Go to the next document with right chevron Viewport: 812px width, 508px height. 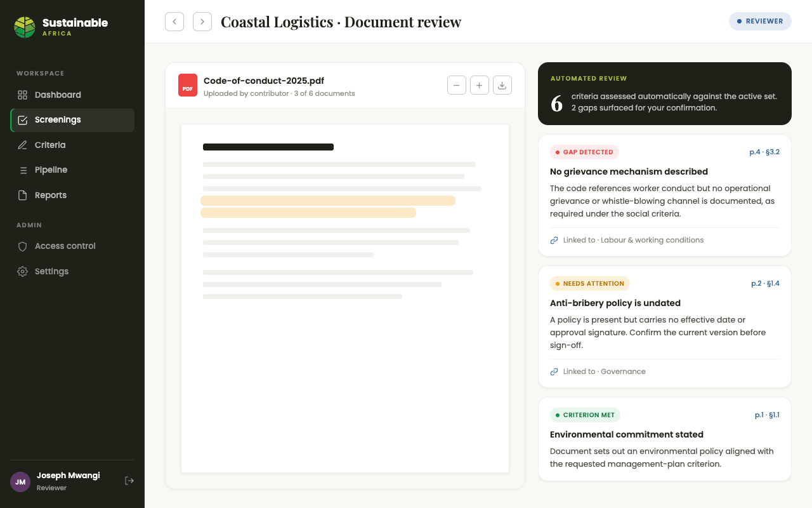point(202,22)
